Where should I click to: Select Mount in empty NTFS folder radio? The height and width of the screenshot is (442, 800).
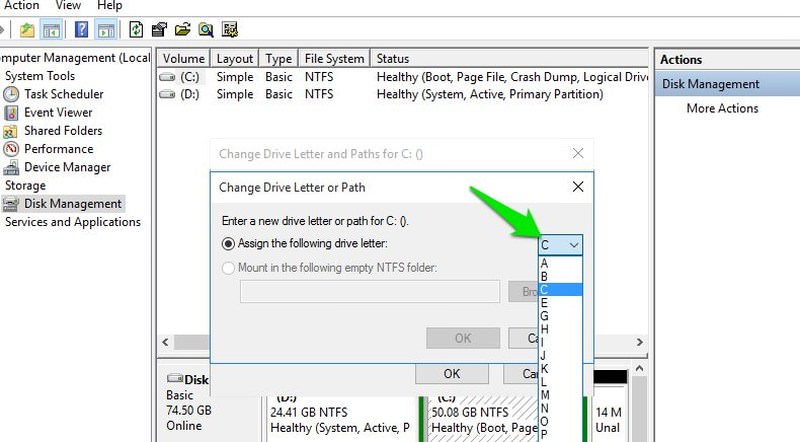[x=228, y=268]
